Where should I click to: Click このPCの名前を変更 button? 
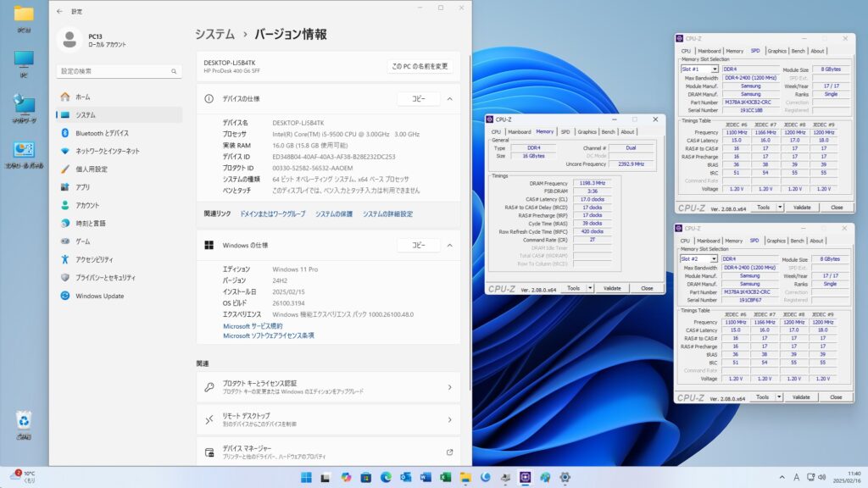420,66
